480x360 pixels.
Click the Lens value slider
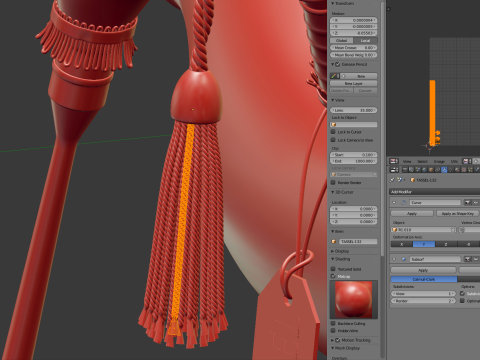pyautogui.click(x=354, y=110)
